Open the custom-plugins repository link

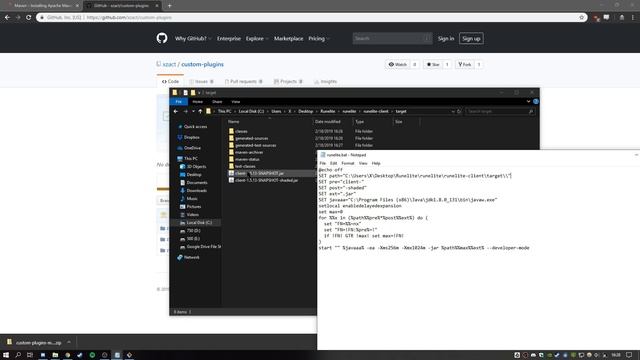(x=202, y=64)
